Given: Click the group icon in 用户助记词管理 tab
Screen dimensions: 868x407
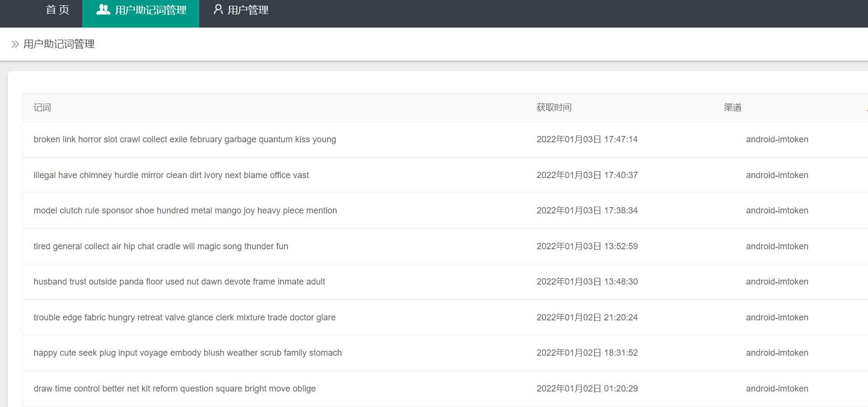Looking at the screenshot, I should pyautogui.click(x=103, y=10).
